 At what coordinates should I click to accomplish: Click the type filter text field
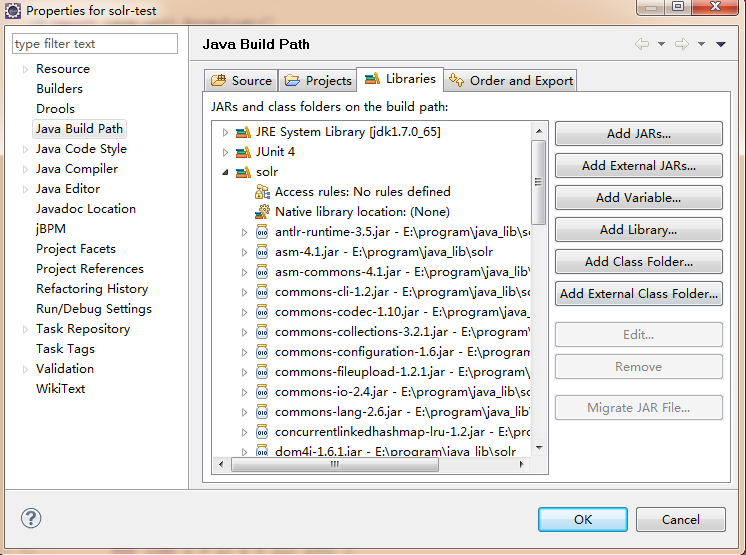pos(95,44)
